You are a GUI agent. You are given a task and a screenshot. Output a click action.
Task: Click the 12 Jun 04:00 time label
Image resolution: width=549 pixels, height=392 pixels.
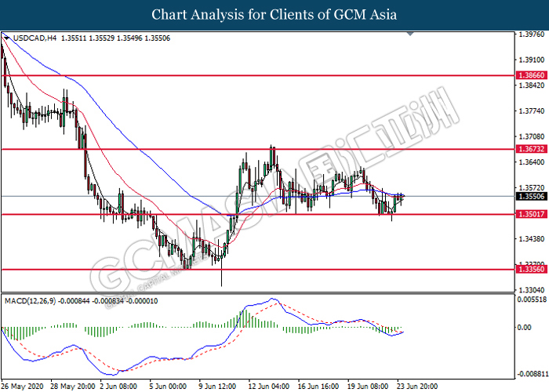pos(269,386)
